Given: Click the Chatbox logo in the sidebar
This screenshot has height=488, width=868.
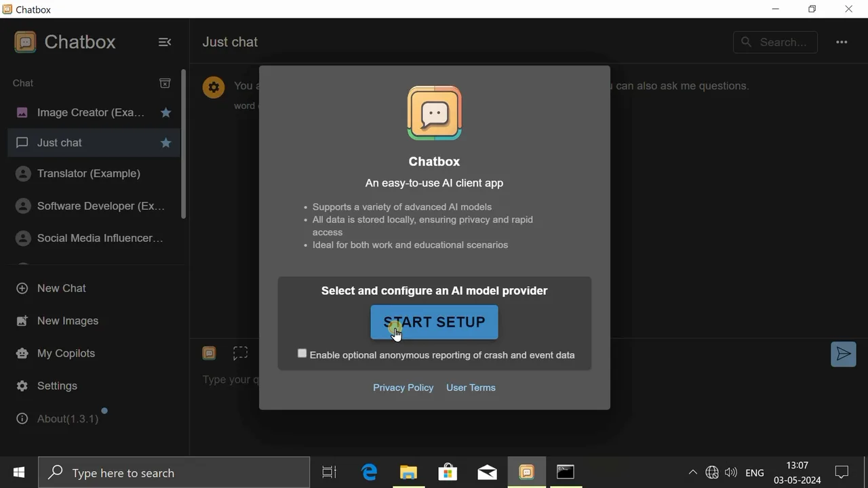Looking at the screenshot, I should pyautogui.click(x=25, y=42).
